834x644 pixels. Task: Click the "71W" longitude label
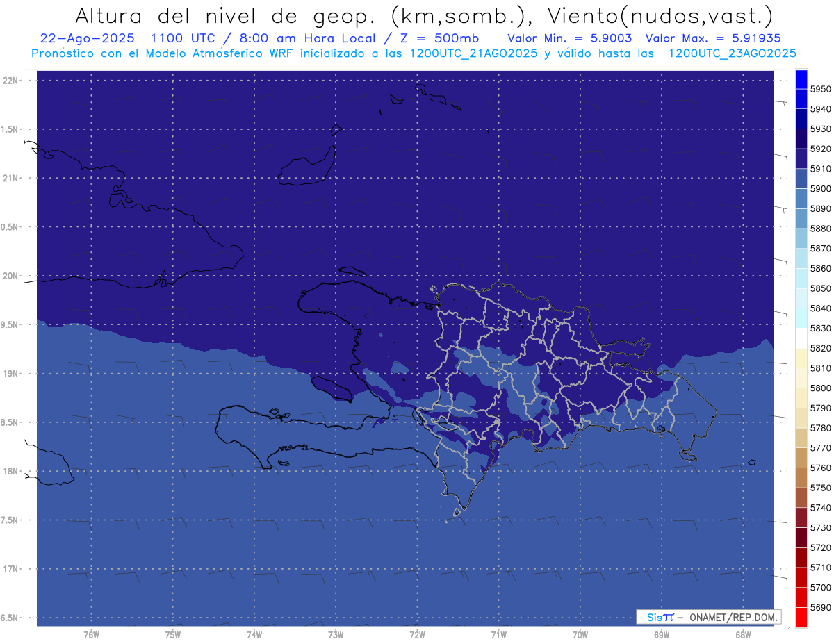point(498,634)
